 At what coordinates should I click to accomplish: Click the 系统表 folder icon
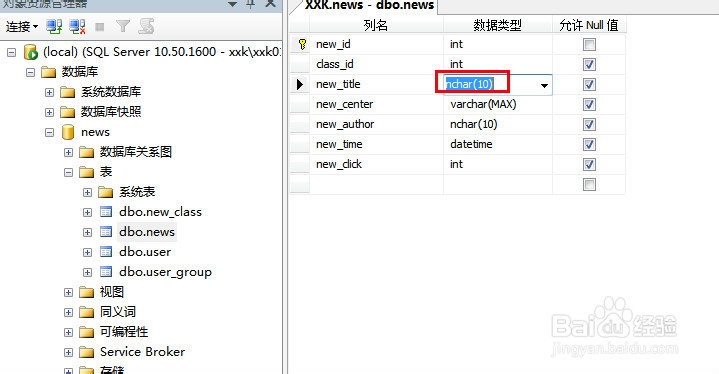point(105,192)
